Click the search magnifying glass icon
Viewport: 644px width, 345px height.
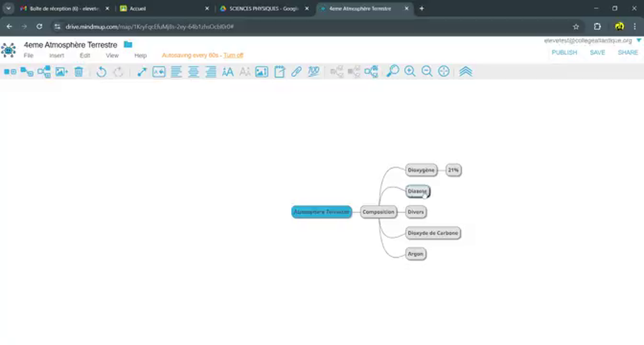(392, 71)
